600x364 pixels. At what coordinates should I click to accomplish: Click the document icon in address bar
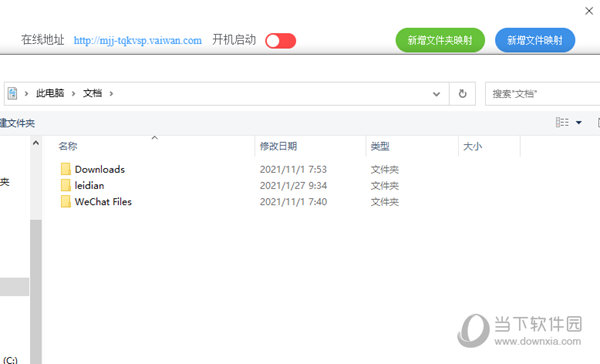(13, 93)
